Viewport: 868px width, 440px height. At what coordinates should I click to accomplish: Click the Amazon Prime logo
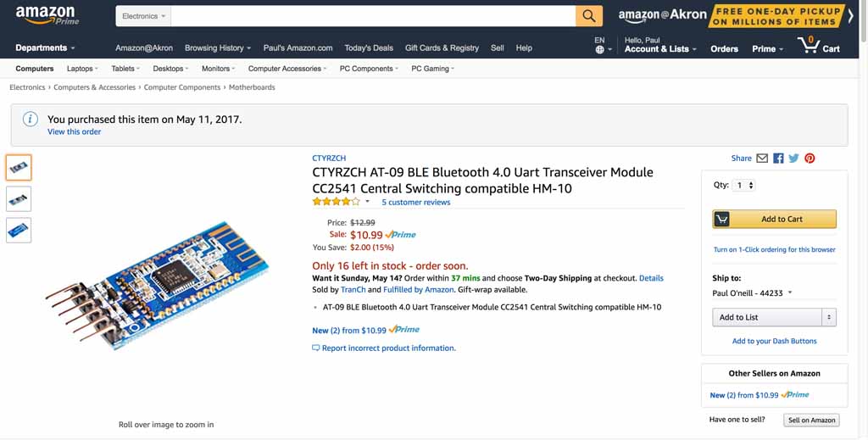coord(45,16)
